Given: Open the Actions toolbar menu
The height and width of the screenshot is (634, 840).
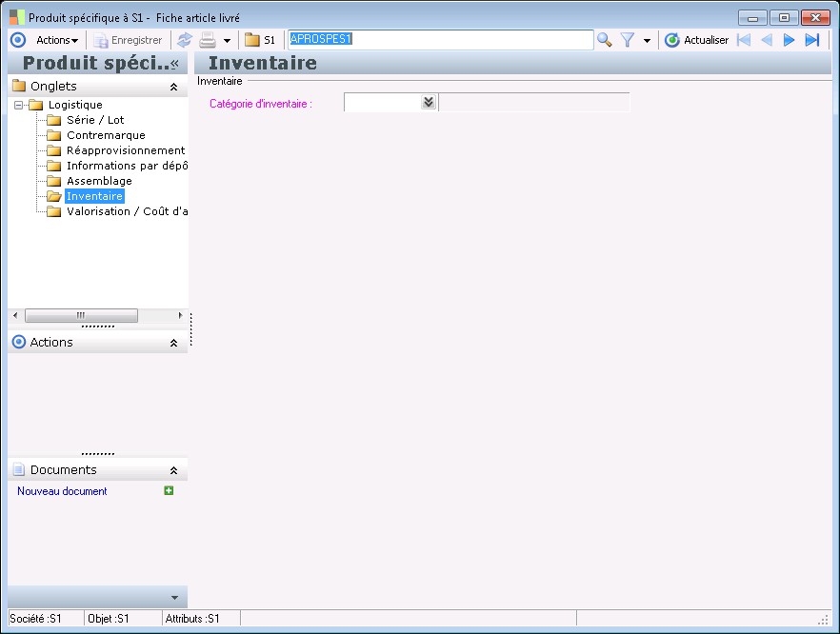Looking at the screenshot, I should (x=57, y=40).
